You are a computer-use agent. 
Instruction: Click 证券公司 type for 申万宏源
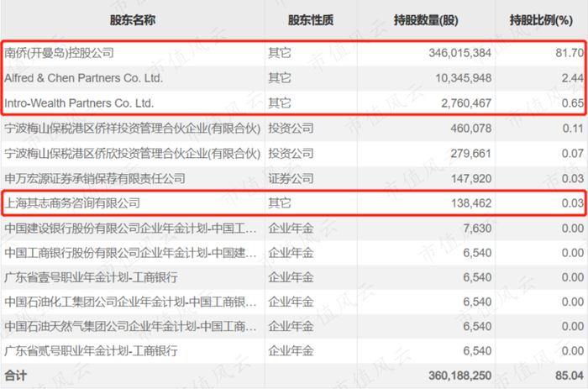click(x=291, y=178)
